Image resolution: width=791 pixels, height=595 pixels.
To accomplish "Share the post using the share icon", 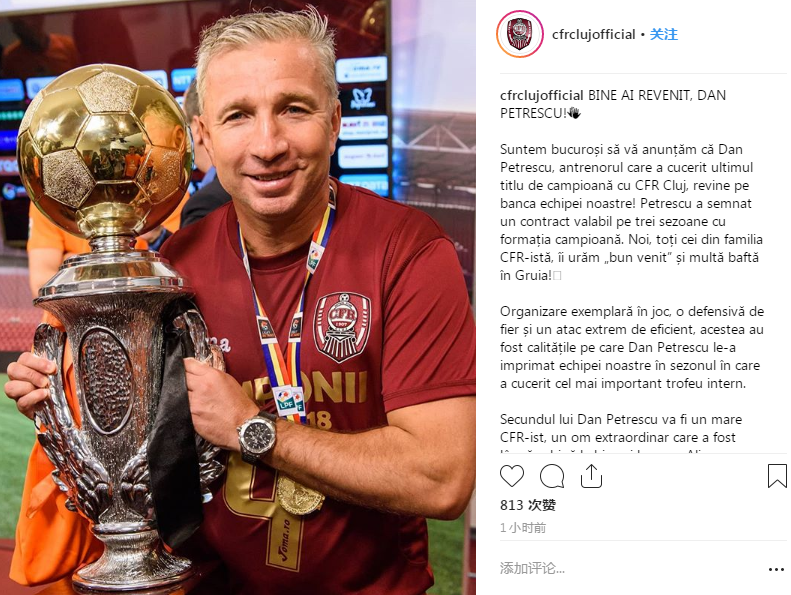I will (591, 476).
